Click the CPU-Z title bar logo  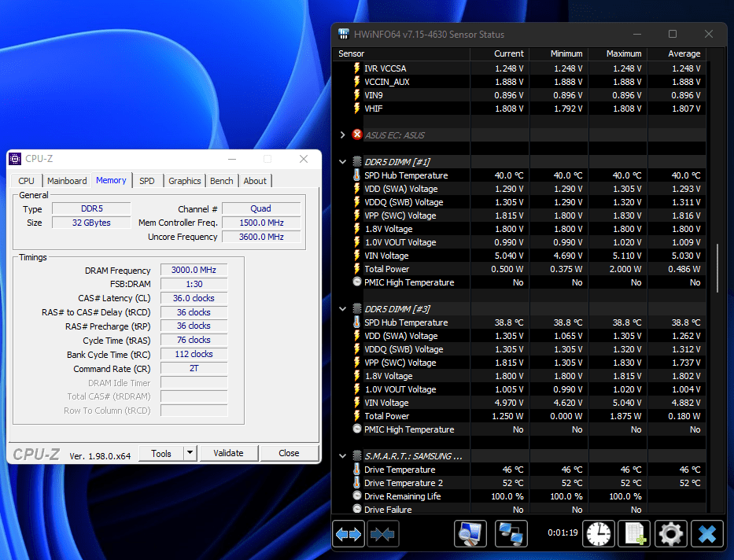point(15,159)
